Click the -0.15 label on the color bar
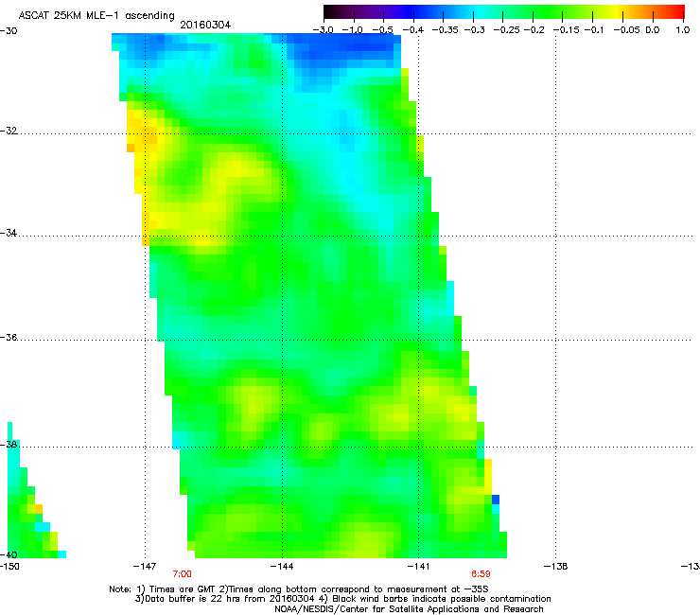 pyautogui.click(x=566, y=30)
